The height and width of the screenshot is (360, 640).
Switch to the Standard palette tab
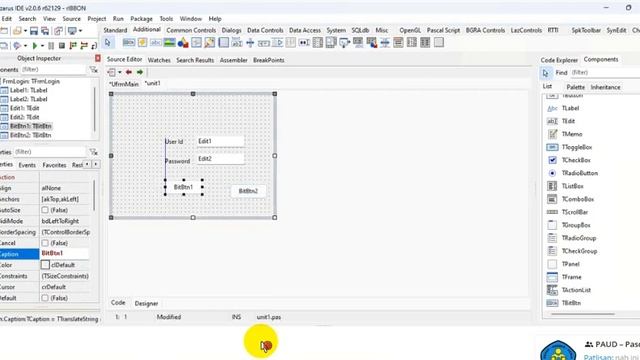[115, 30]
